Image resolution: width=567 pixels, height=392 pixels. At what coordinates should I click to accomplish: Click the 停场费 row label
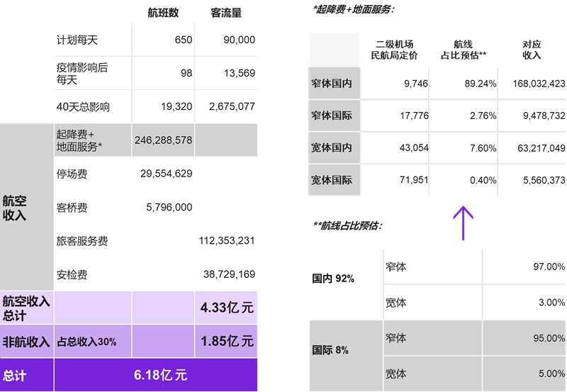coord(72,174)
